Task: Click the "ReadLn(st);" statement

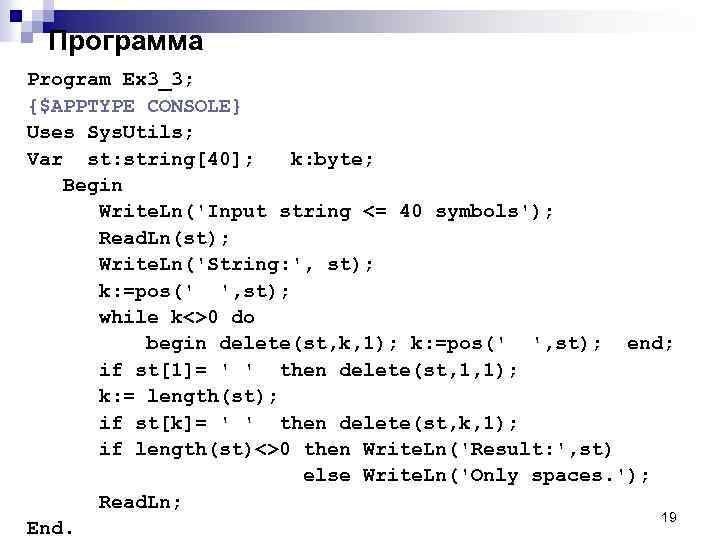Action: 164,238
